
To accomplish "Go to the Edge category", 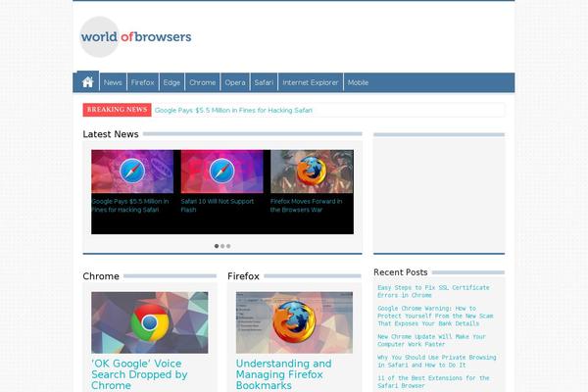I will point(171,82).
